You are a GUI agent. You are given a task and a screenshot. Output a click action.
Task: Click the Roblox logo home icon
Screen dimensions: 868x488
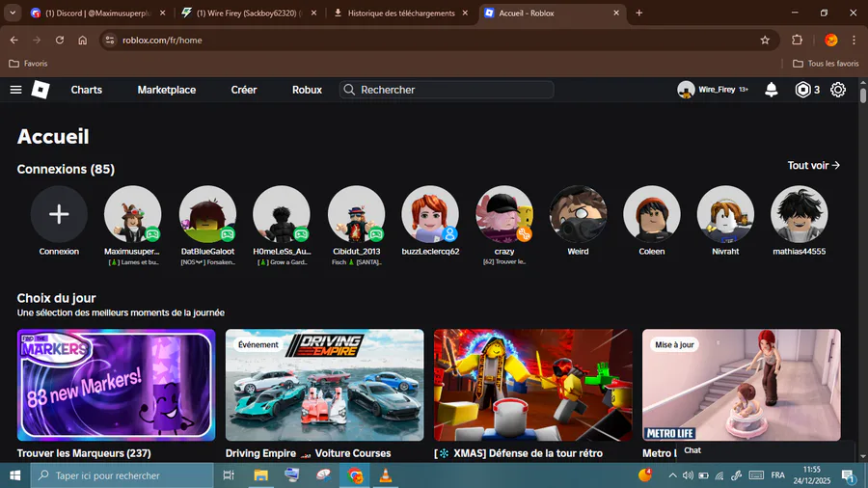point(41,90)
